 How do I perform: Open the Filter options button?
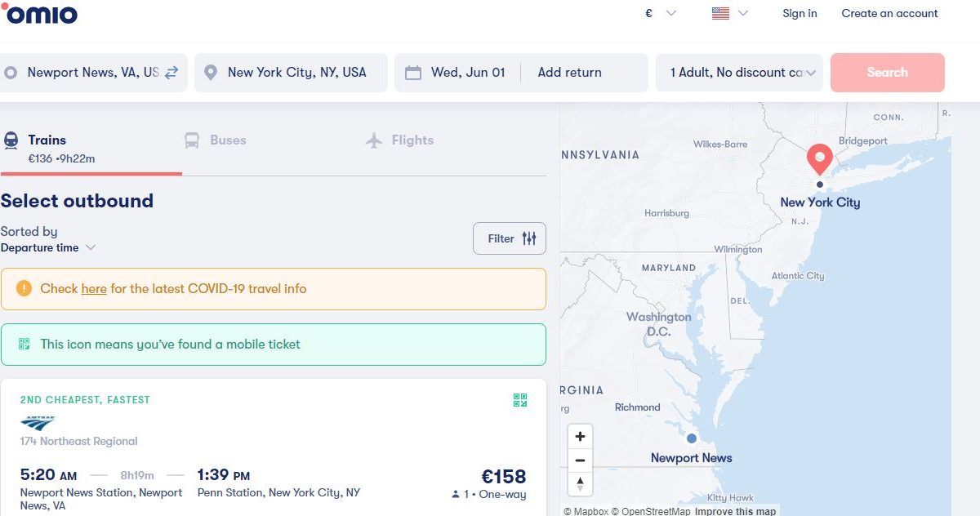click(x=510, y=238)
